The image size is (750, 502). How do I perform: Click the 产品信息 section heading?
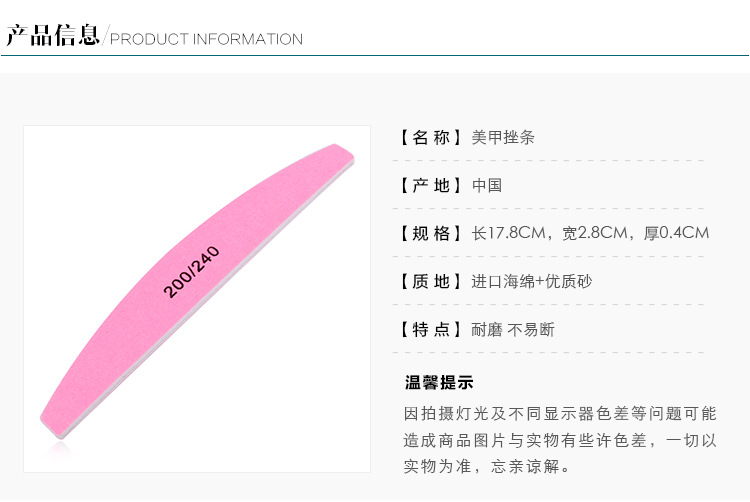coord(52,36)
